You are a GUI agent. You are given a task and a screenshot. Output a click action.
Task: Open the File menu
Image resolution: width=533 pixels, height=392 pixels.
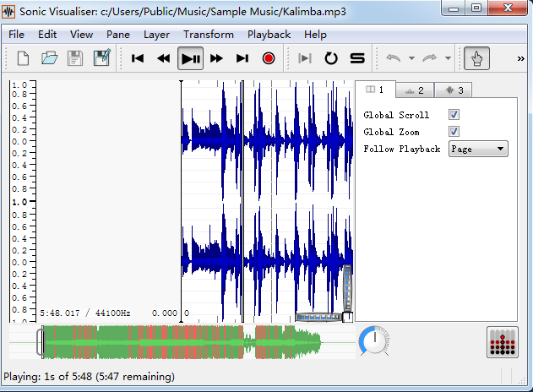[x=16, y=35]
